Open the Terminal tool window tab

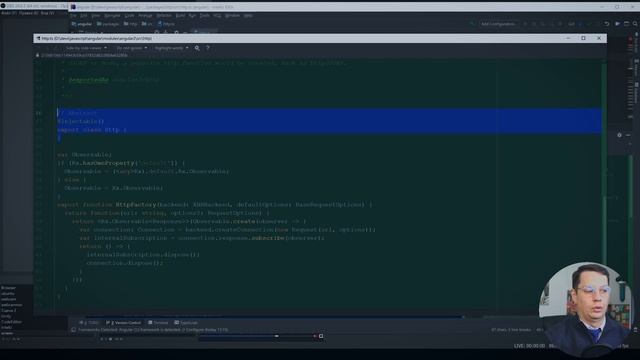click(158, 323)
